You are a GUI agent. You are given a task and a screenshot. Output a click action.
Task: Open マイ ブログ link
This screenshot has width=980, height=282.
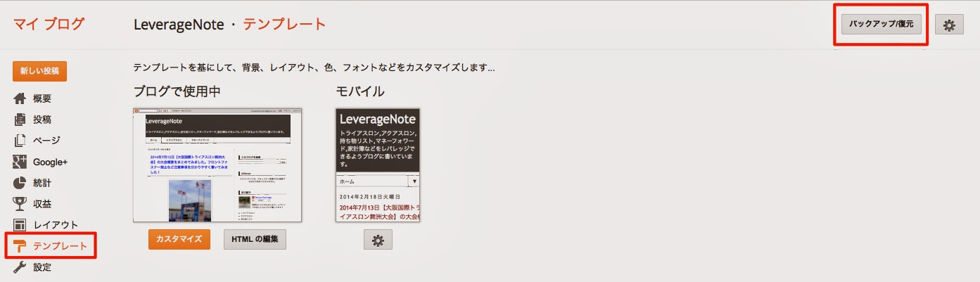point(49,24)
